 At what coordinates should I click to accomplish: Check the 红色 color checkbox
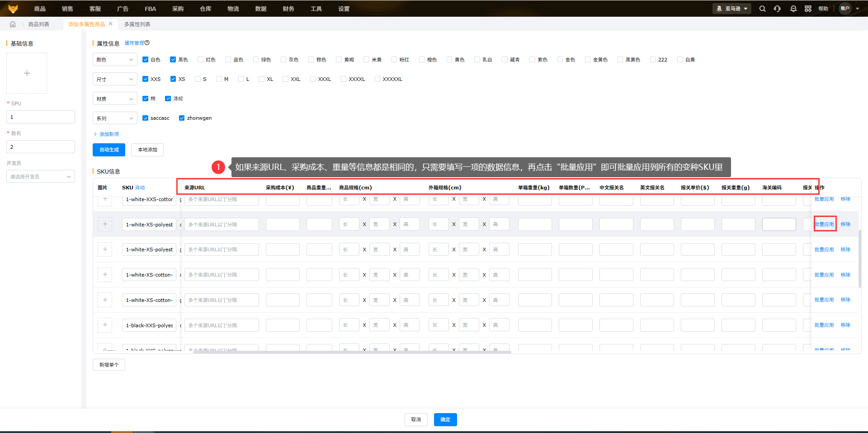[x=200, y=60]
